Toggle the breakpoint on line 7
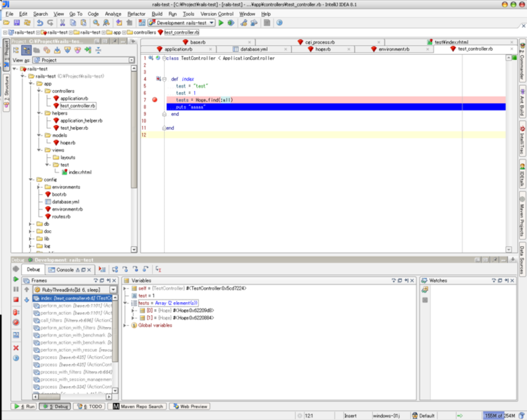 point(154,100)
